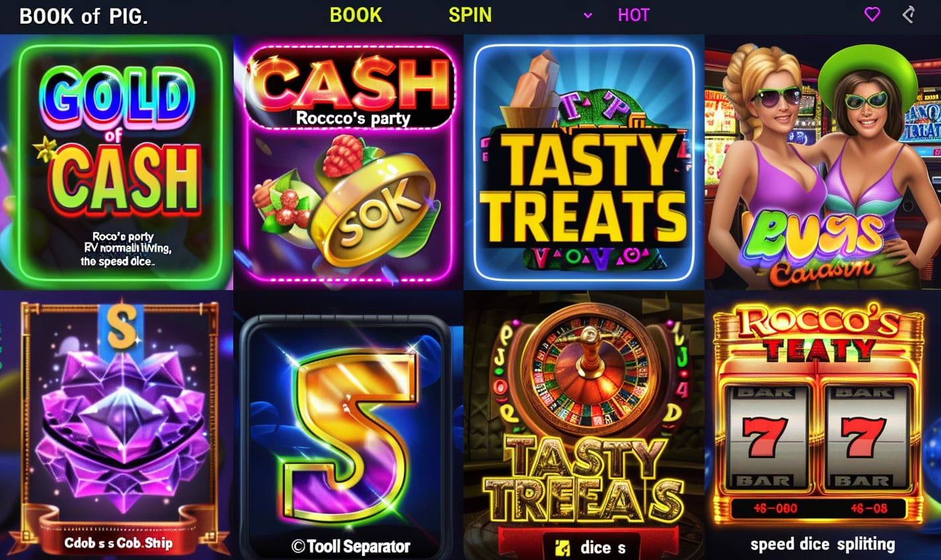
Task: Click the yellow dice s label badge
Action: point(584,547)
